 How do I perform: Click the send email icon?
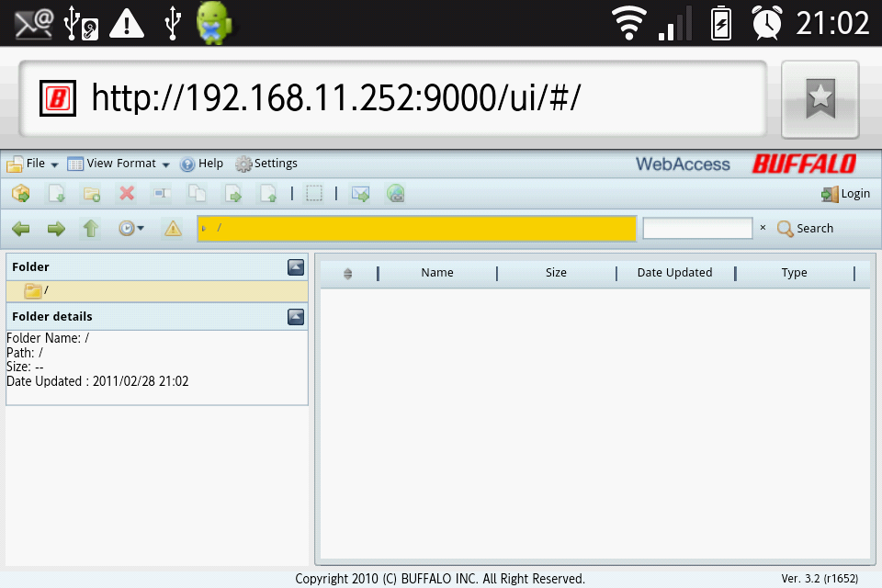(x=360, y=194)
